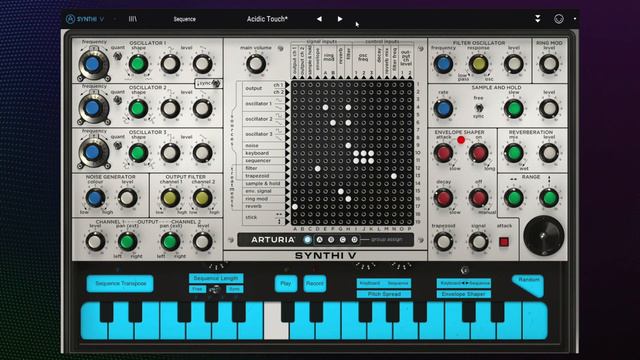Remove the matrix pin at reverb row, column A
640x360 pixels.
(295, 207)
